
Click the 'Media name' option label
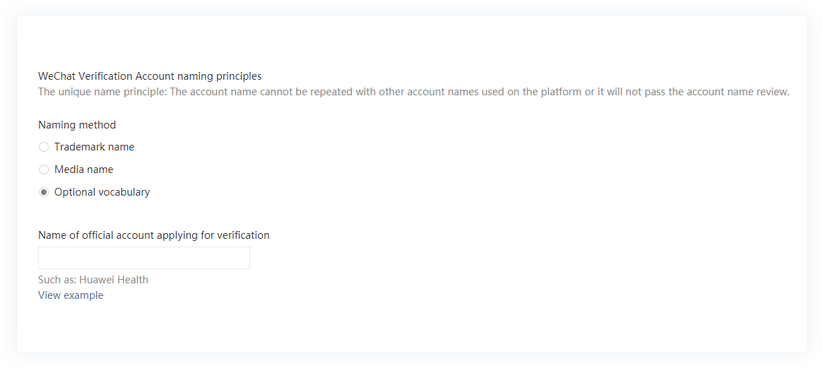[x=84, y=170]
